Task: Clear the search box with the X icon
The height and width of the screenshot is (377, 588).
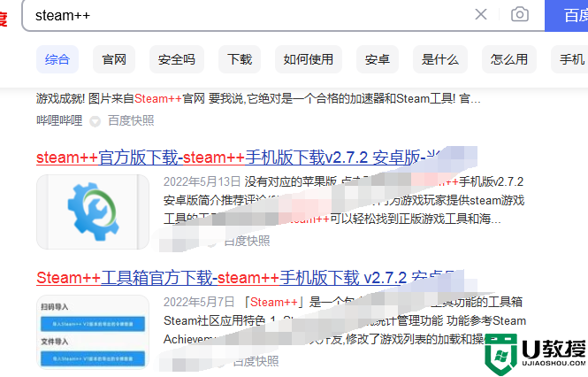Action: [481, 15]
